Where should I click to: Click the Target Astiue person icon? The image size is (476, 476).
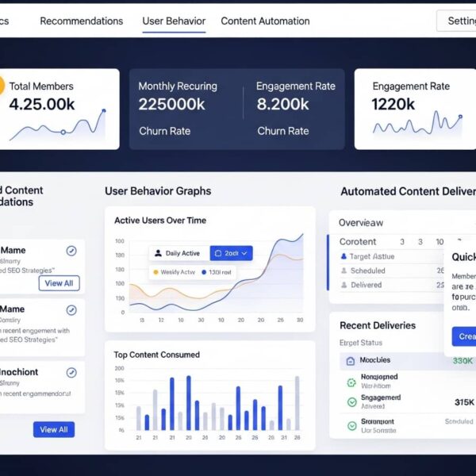344,256
